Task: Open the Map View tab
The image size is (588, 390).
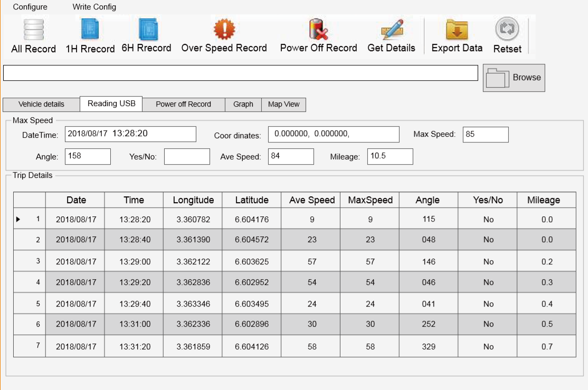Action: pos(283,104)
